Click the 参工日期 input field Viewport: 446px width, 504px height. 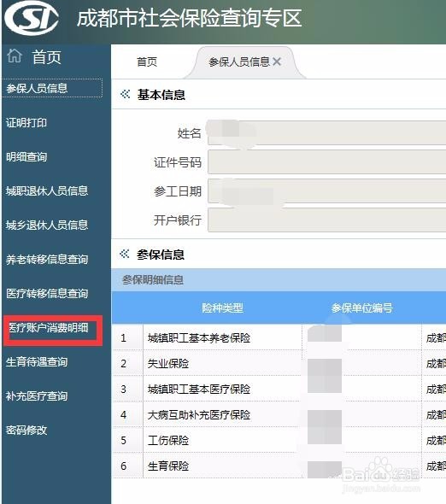[326, 191]
